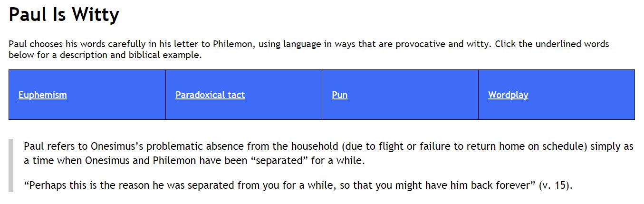Click the blue cell containing Euphemism
Image resolution: width=644 pixels, height=204 pixels.
click(x=87, y=95)
